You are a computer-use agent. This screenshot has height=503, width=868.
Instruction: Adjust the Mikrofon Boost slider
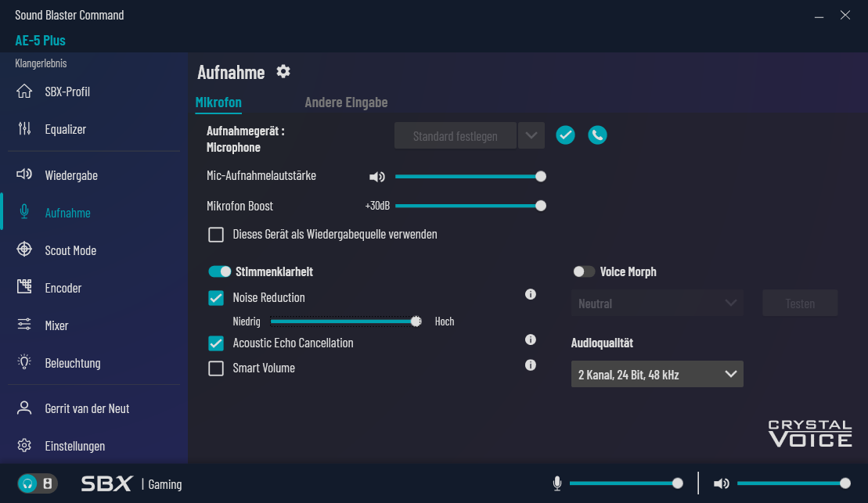click(x=470, y=206)
